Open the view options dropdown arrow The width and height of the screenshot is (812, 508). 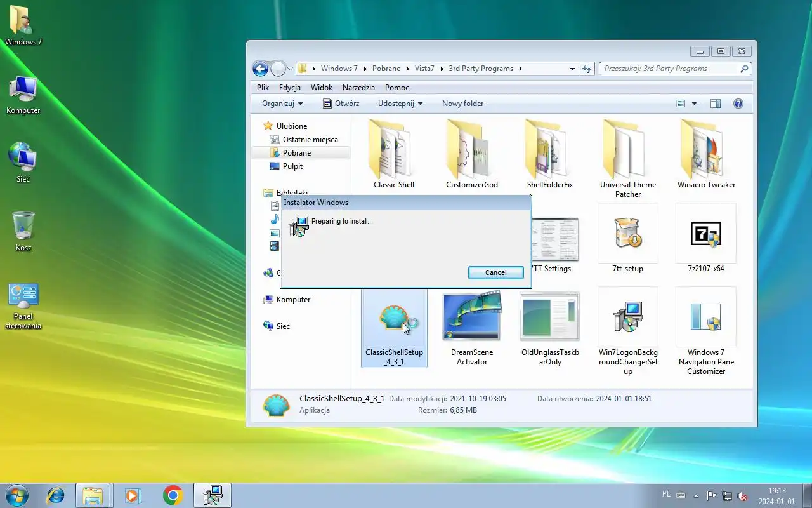click(x=694, y=104)
